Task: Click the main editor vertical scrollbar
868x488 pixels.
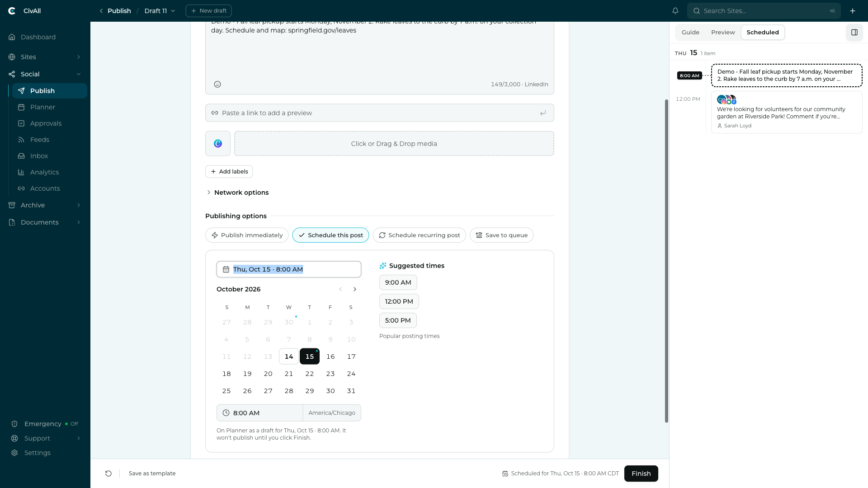Action: 666,261
